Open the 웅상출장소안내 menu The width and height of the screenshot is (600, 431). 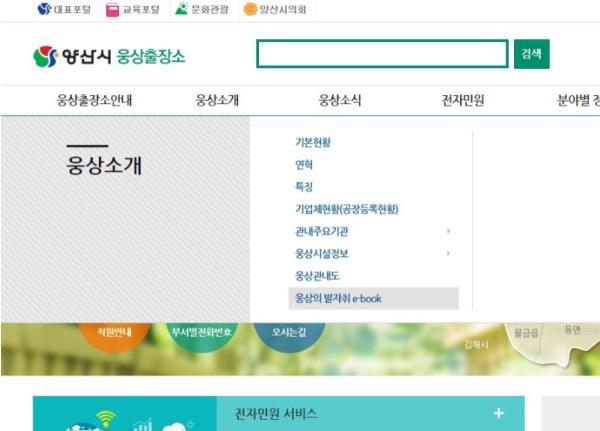[x=94, y=100]
